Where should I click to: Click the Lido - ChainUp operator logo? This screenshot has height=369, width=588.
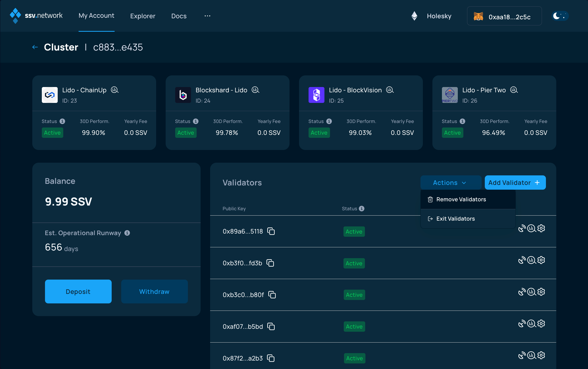[50, 95]
